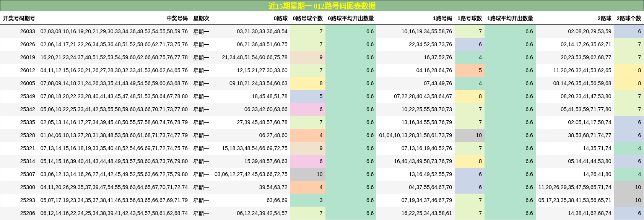Select 0路球 cell 21,24,48,51,54,60,66,75,78

pos(255,57)
